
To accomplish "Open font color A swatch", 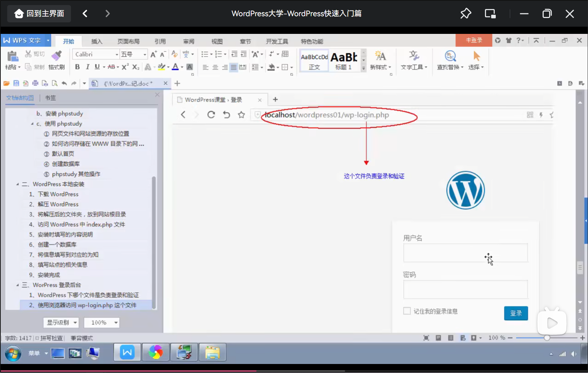I will pos(175,67).
